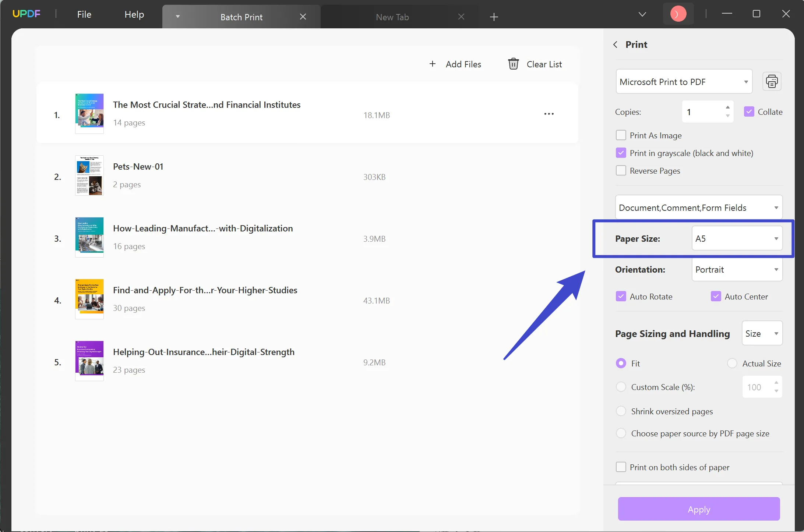Viewport: 804px width, 532px height.
Task: Enable the Print As Image checkbox
Action: point(621,135)
